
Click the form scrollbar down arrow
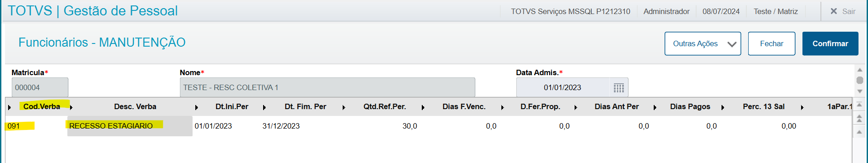860,91
